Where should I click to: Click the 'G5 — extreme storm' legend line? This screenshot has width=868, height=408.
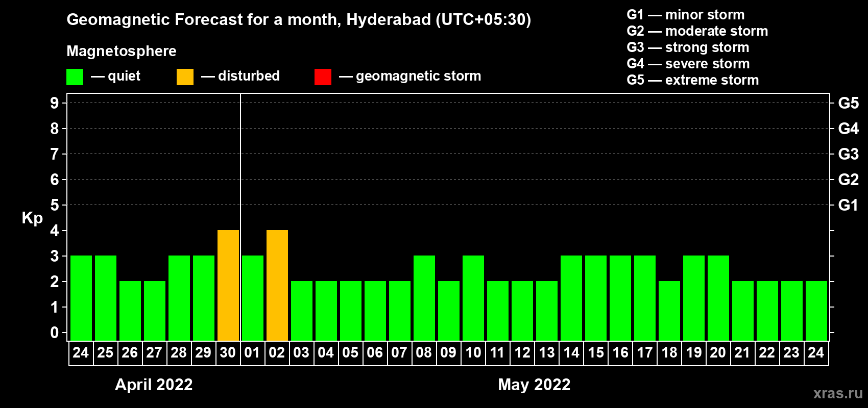693,80
